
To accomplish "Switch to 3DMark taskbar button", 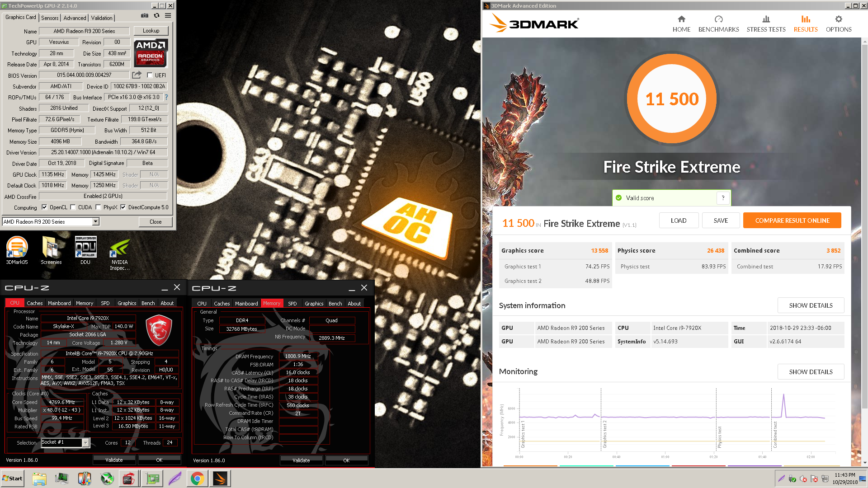I will (x=220, y=479).
